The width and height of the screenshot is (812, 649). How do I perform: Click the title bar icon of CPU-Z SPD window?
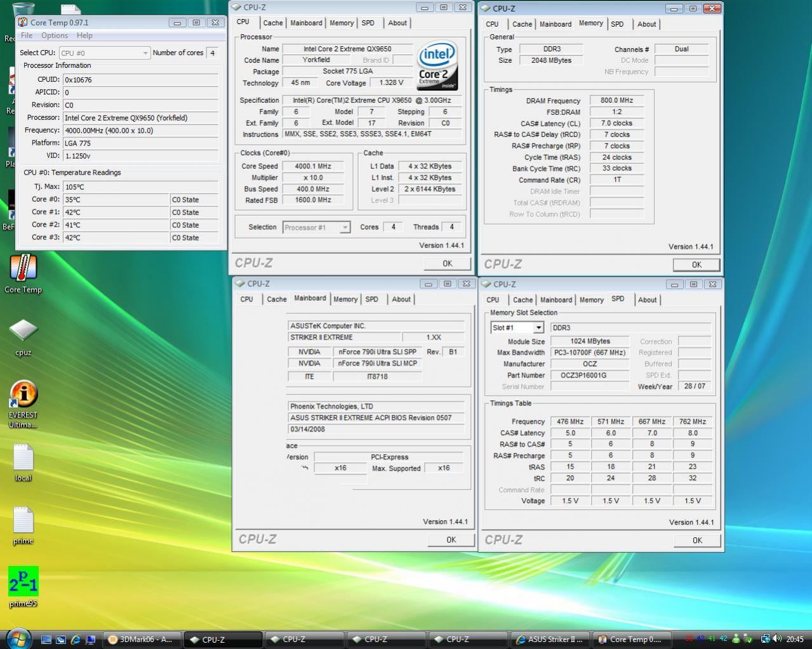pyautogui.click(x=486, y=284)
